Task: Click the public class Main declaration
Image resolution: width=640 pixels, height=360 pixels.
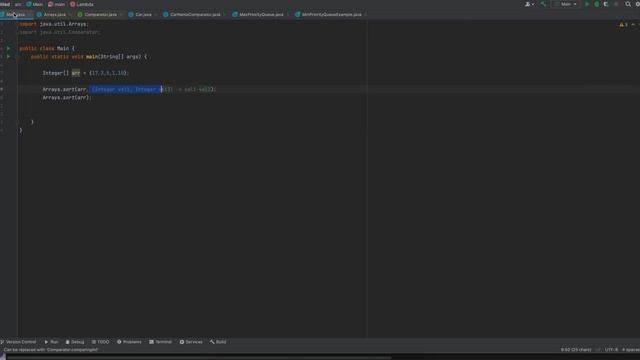Action: [47, 48]
